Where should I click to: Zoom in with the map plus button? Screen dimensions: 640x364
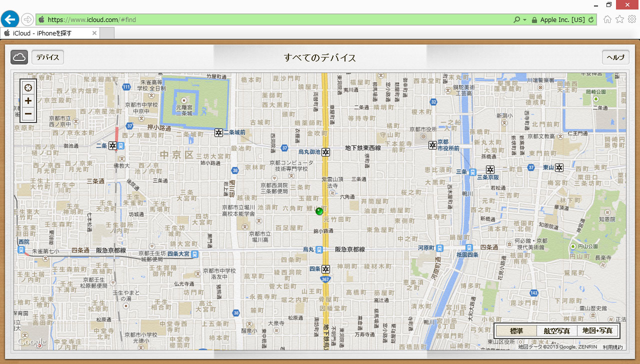click(x=28, y=100)
